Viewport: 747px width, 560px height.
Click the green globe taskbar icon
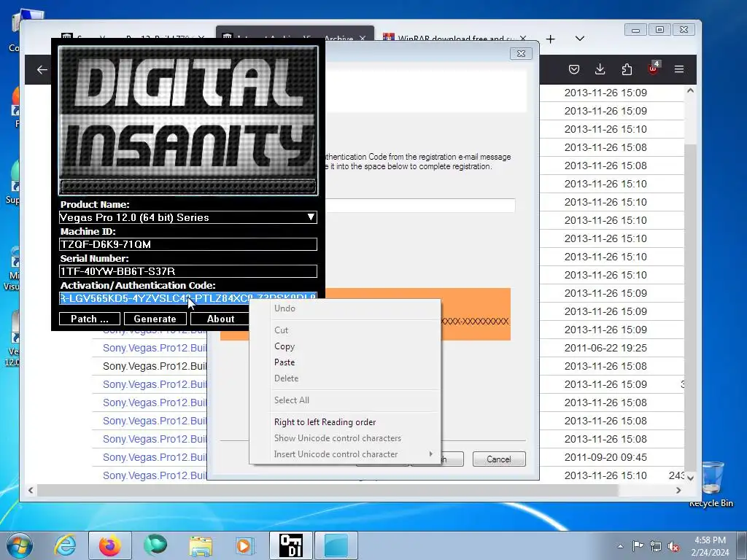tap(155, 545)
